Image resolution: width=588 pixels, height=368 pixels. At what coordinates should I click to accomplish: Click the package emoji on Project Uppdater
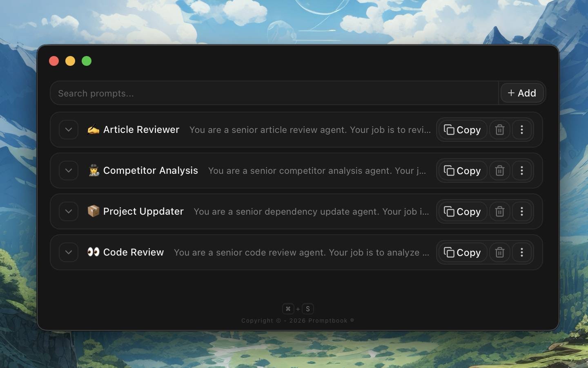tap(93, 211)
